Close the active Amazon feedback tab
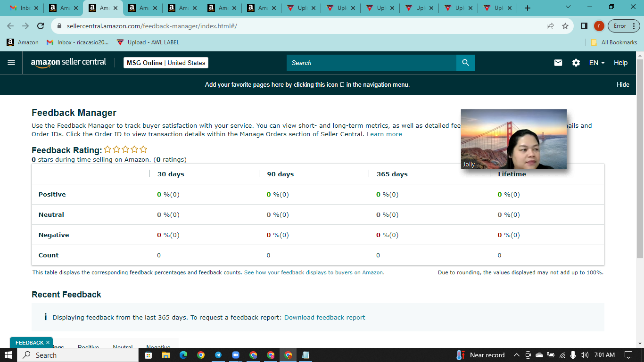The width and height of the screenshot is (644, 362). (x=116, y=8)
